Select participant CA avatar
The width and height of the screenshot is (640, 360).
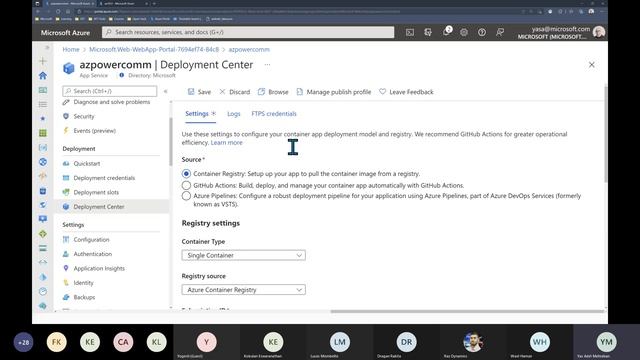tap(123, 342)
